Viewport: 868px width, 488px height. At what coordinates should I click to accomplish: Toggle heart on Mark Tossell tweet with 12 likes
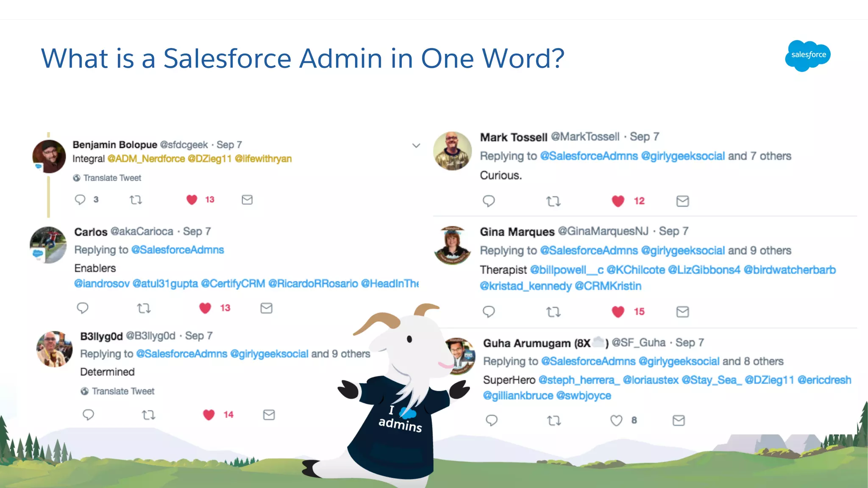coord(618,201)
